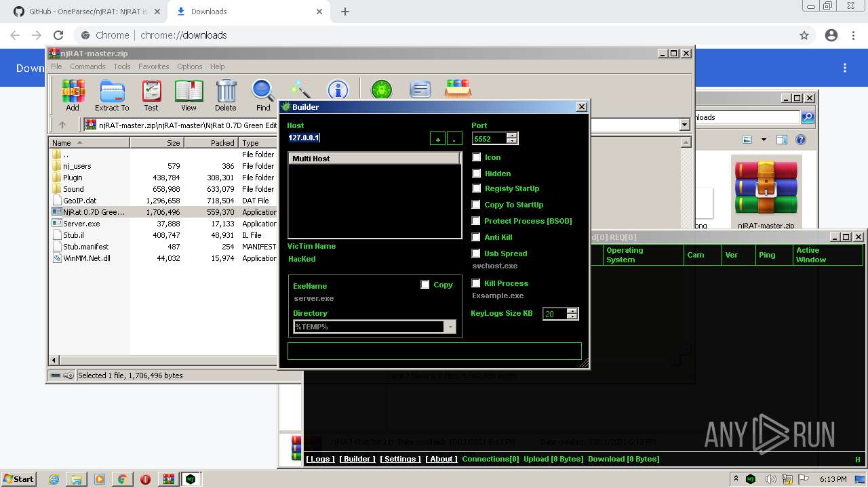The image size is (868, 488).
Task: Click the search icon in Explorer window
Action: (x=808, y=117)
